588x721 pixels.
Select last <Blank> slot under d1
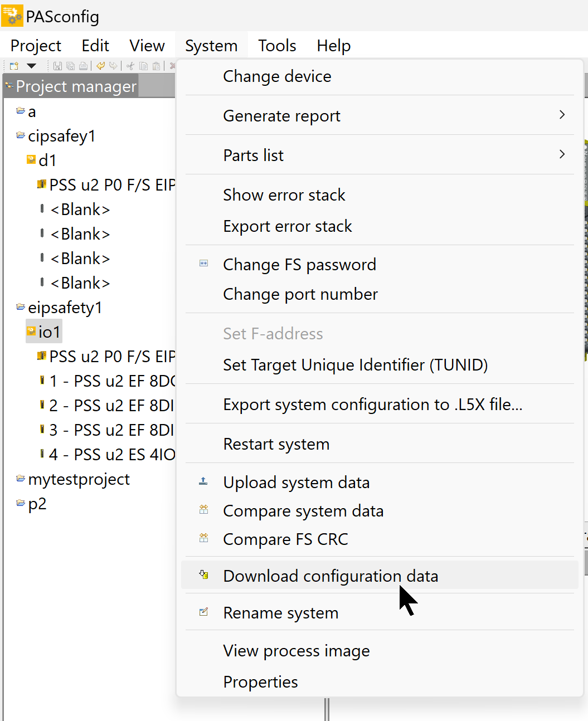pyautogui.click(x=80, y=283)
